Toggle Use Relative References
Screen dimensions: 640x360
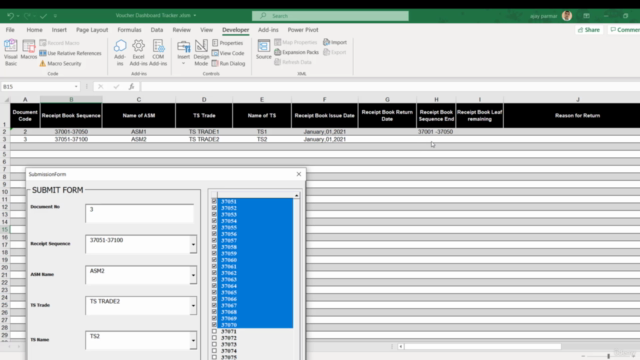70,53
